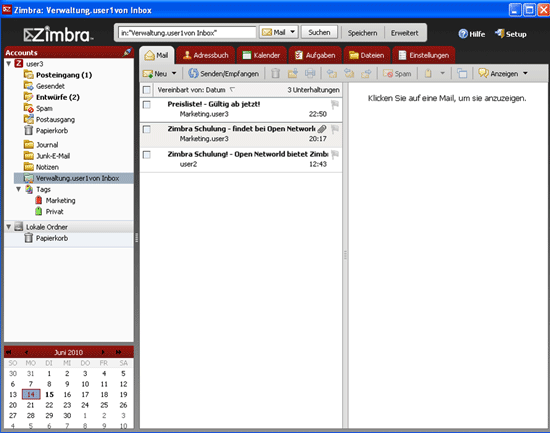Open the Neu dropdown arrow
Viewport: 550px width, 433px height.
click(174, 73)
